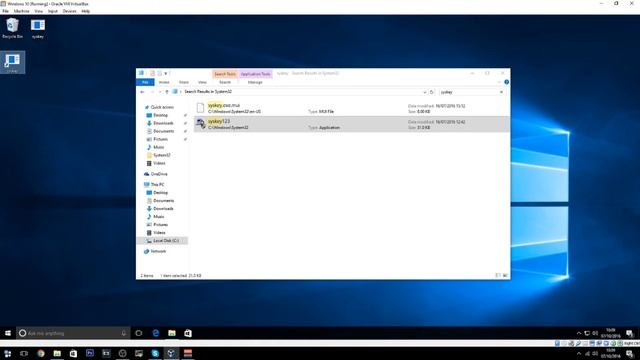
Task: Click the Application Tools contextual tab header
Action: [x=256, y=74]
